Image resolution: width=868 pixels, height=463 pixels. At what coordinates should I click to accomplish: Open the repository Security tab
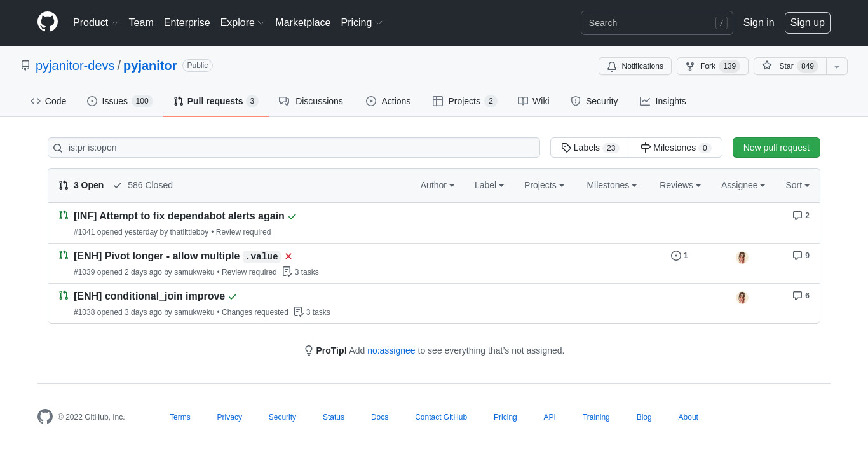(x=594, y=101)
